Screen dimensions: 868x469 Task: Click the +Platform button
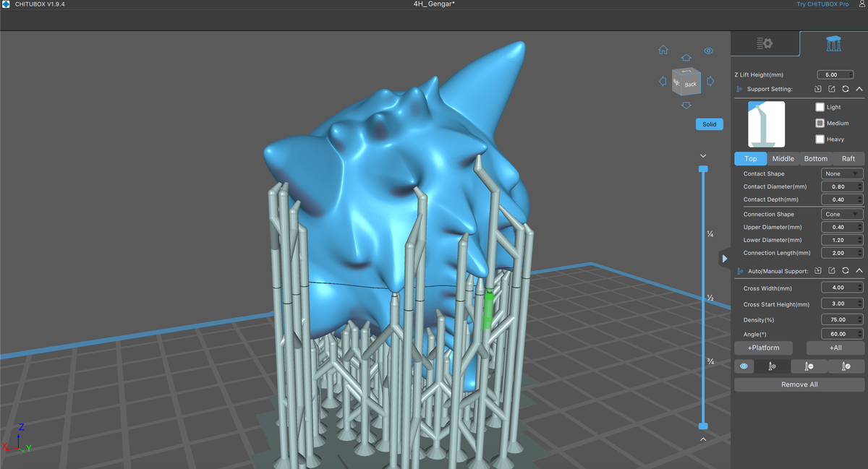pos(763,348)
